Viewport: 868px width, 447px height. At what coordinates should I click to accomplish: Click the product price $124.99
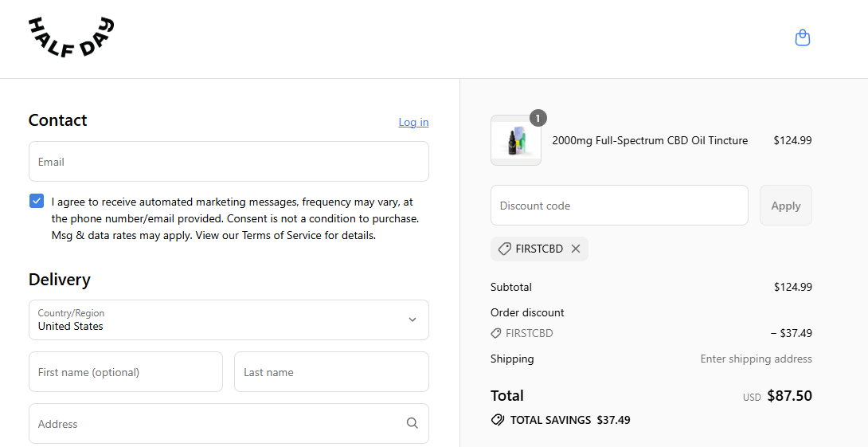[792, 141]
